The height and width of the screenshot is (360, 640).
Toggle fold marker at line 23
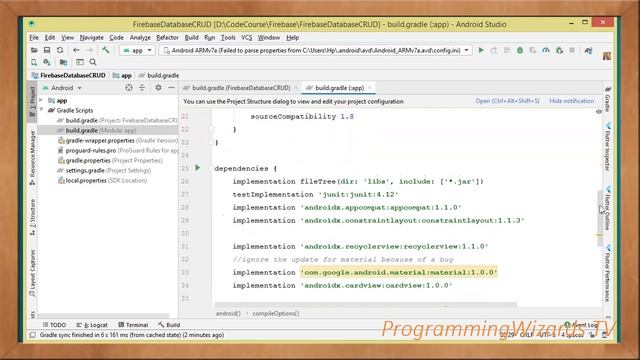(211, 142)
